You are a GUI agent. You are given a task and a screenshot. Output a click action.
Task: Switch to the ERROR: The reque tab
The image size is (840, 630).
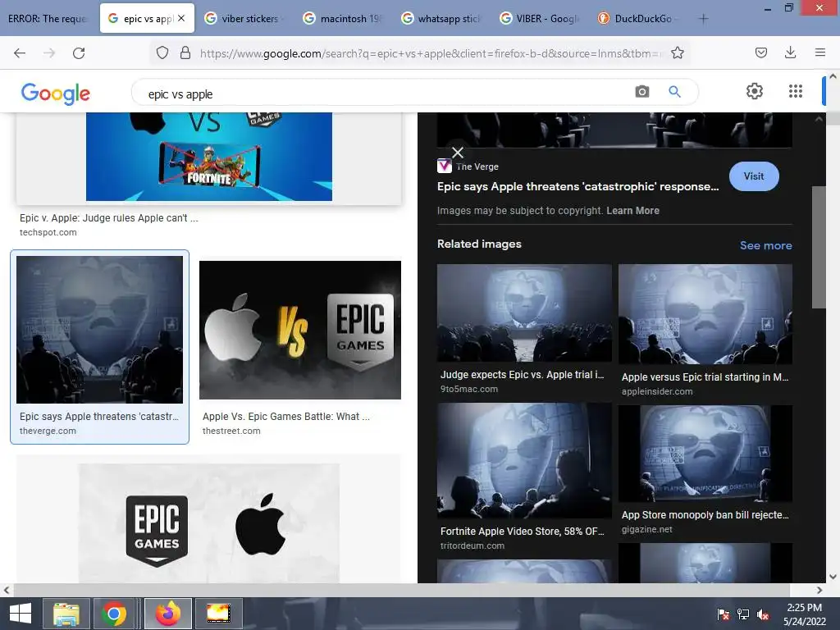[48, 19]
